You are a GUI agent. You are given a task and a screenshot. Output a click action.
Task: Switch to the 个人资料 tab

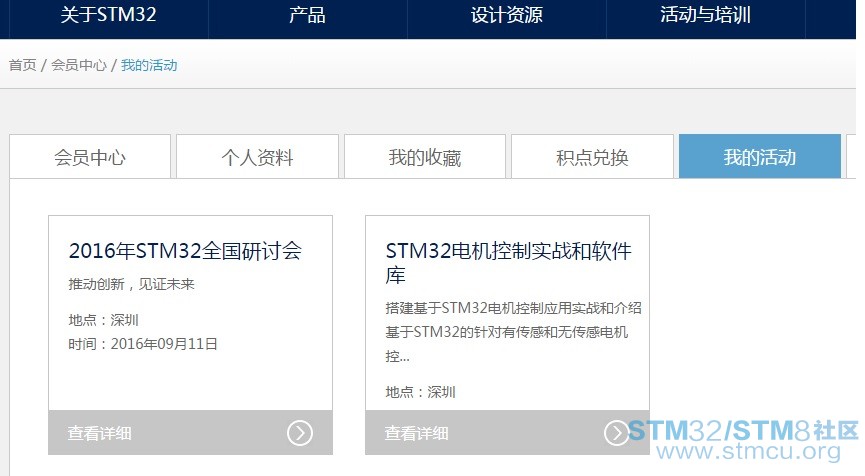(x=257, y=157)
